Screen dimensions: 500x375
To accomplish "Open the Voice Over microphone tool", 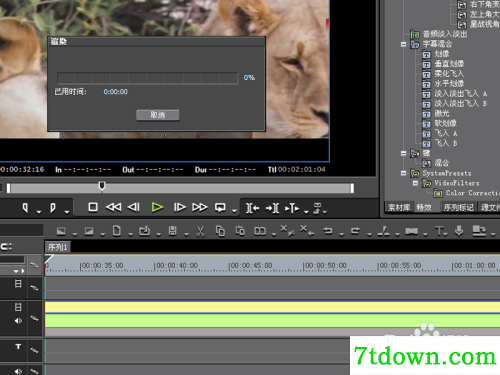I will tap(459, 231).
